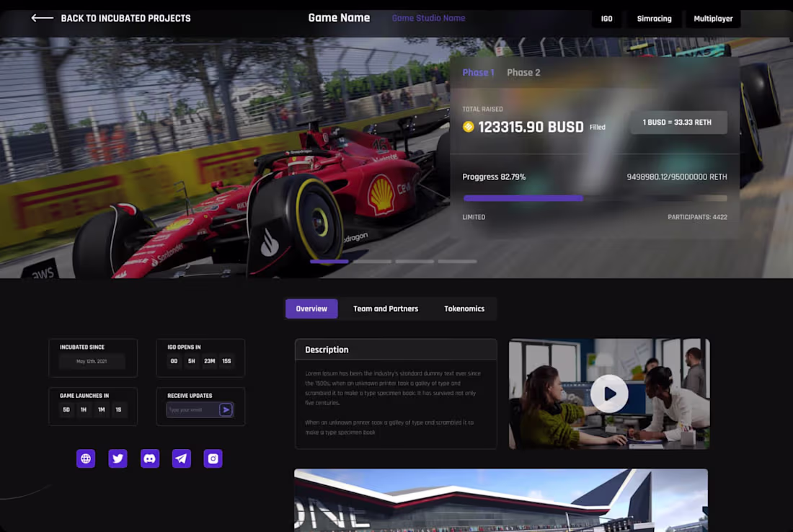Switch to Phase 1 tab
The height and width of the screenshot is (532, 793).
[x=478, y=73]
